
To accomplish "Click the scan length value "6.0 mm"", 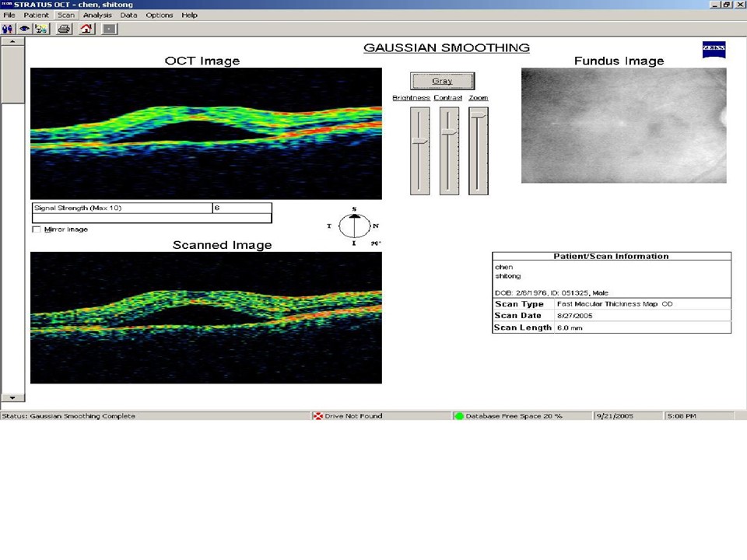I will click(x=570, y=327).
